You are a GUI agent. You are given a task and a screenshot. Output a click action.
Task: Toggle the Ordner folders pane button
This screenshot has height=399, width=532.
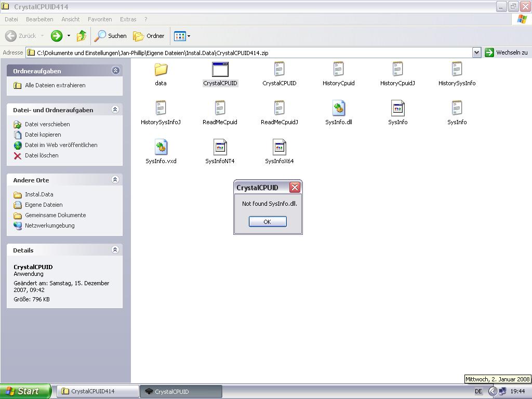pyautogui.click(x=149, y=36)
